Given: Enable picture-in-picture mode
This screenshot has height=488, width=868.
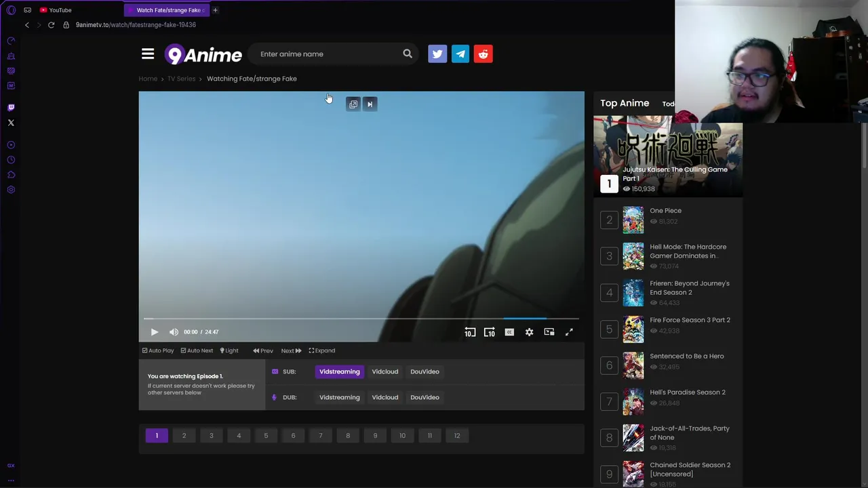Looking at the screenshot, I should point(549,332).
